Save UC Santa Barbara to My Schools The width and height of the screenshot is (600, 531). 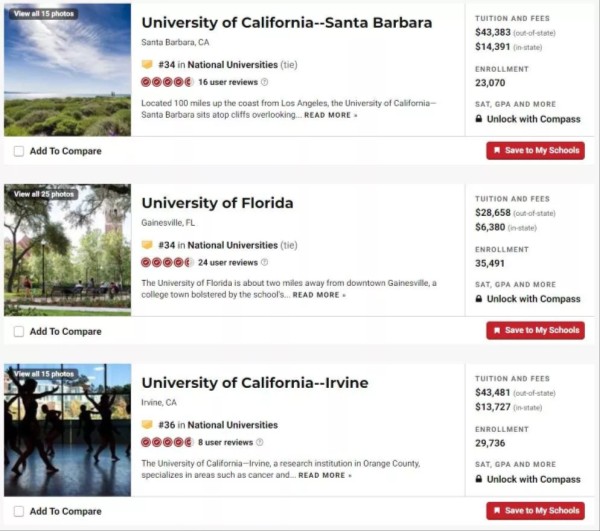point(535,150)
